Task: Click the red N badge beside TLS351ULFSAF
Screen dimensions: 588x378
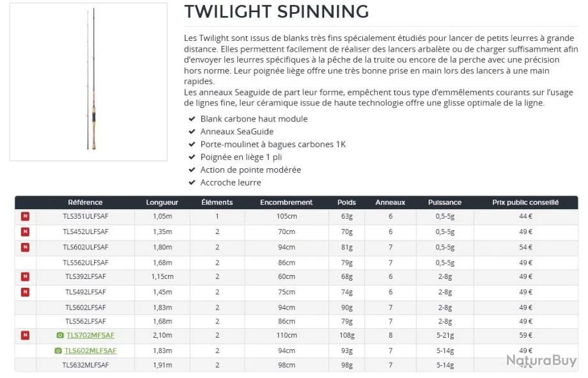Action: [25, 217]
